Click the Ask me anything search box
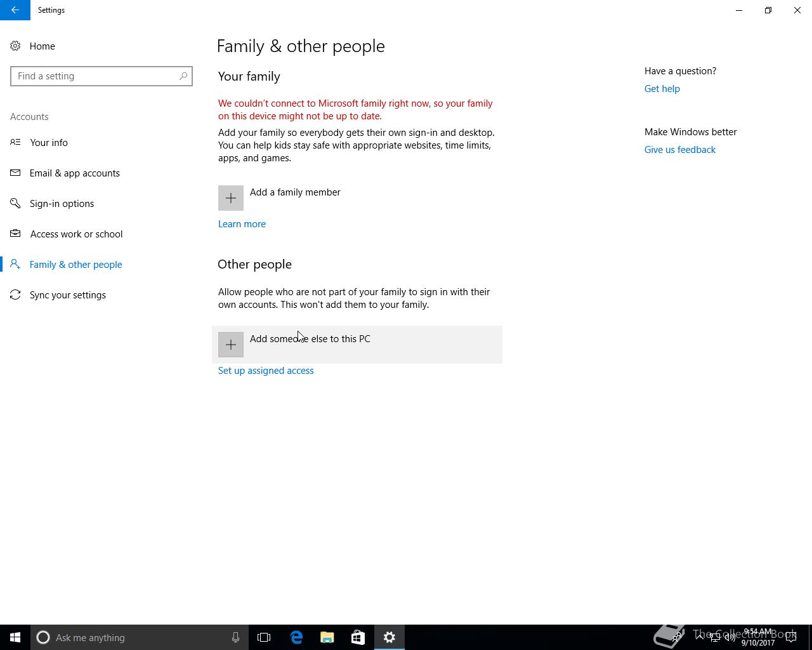Image resolution: width=812 pixels, height=650 pixels. click(140, 637)
